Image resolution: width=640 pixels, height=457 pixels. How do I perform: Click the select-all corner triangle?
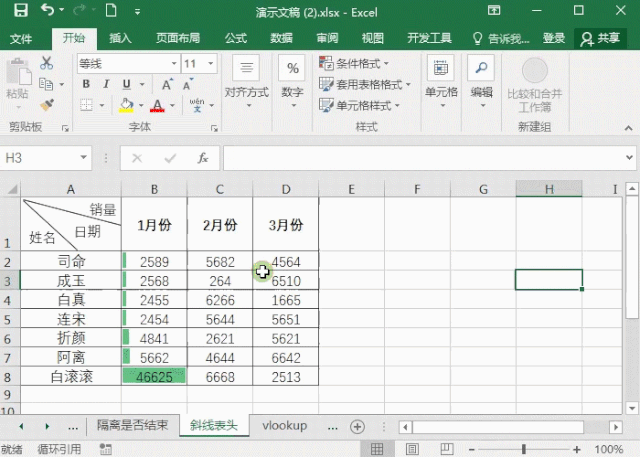(x=11, y=189)
